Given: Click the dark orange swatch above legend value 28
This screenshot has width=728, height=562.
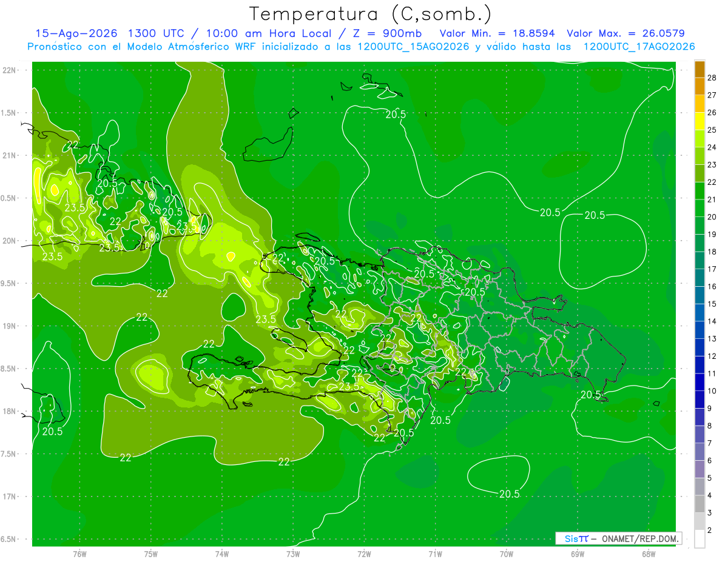Looking at the screenshot, I should click(x=700, y=69).
